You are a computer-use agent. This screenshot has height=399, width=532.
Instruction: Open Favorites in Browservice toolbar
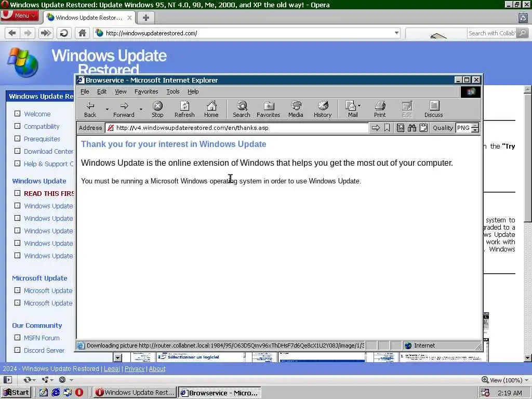pyautogui.click(x=269, y=109)
